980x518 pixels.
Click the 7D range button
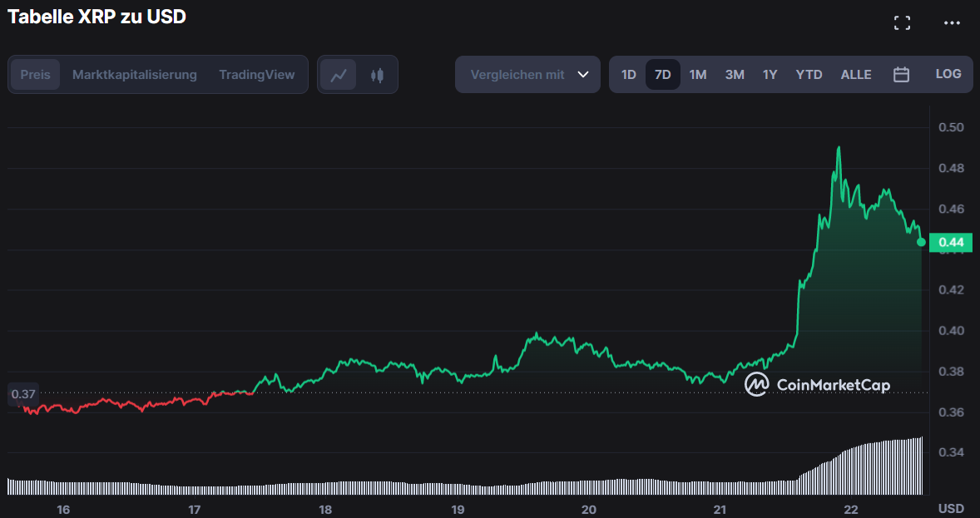click(663, 74)
